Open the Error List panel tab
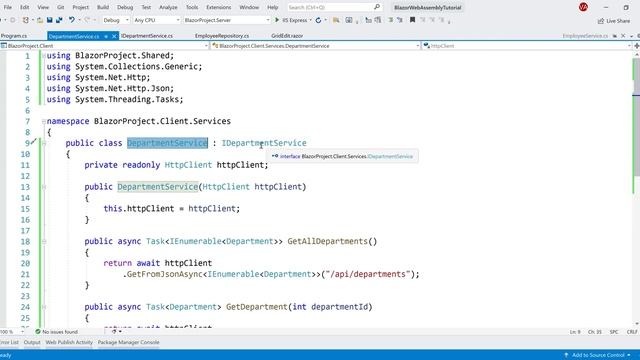 click(x=9, y=342)
